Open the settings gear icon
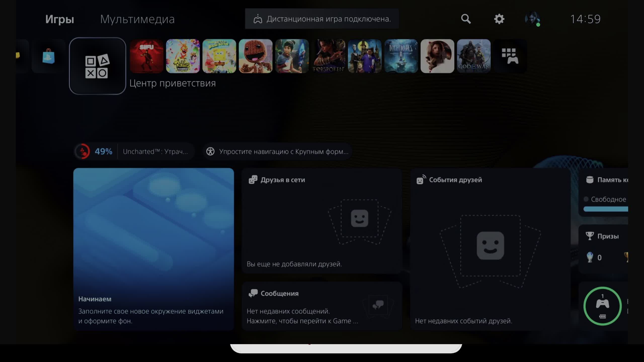 [x=499, y=19]
